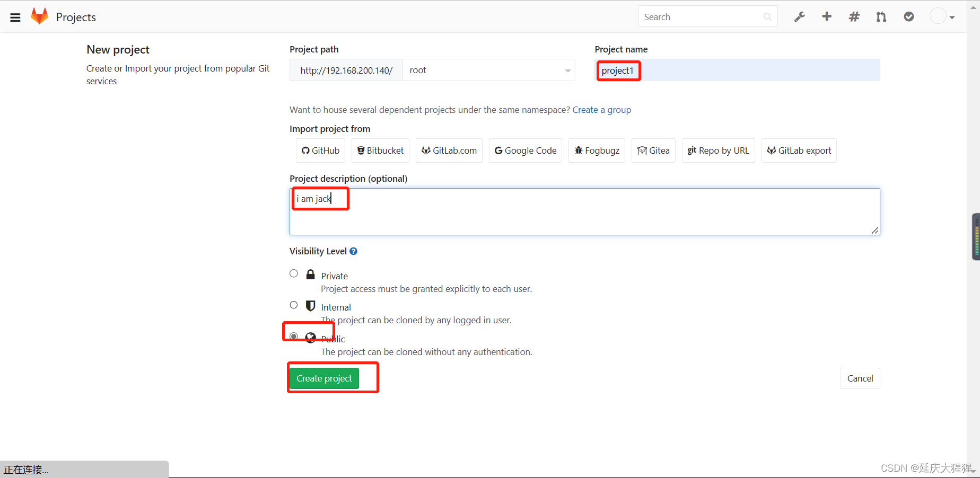
Task: Click the Public globe icon
Action: point(311,338)
